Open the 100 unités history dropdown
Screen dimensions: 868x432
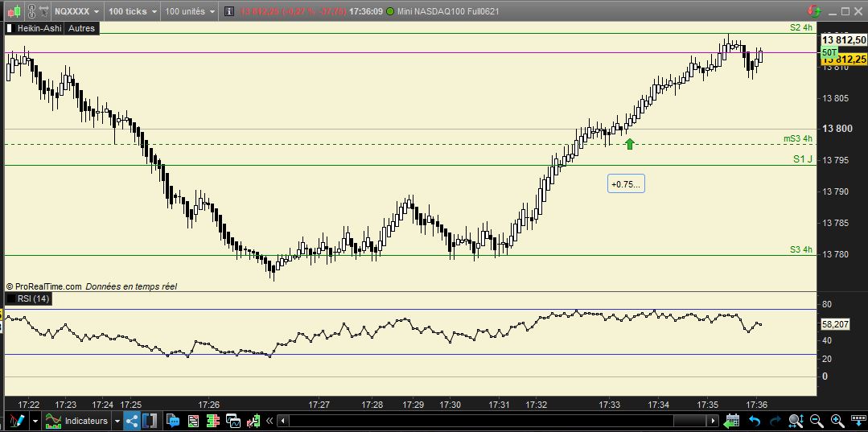(x=190, y=11)
